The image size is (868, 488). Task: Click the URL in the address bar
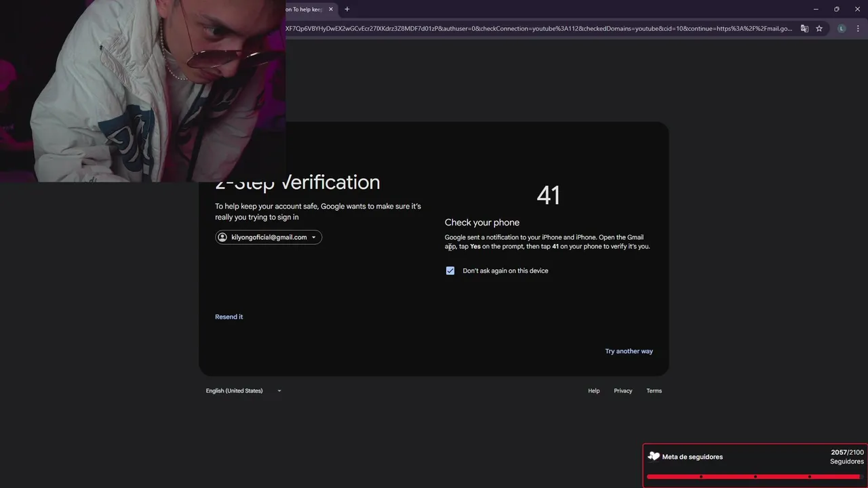538,28
